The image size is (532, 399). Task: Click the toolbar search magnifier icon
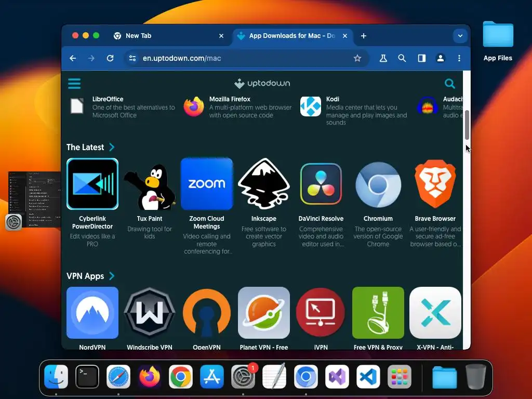(402, 58)
